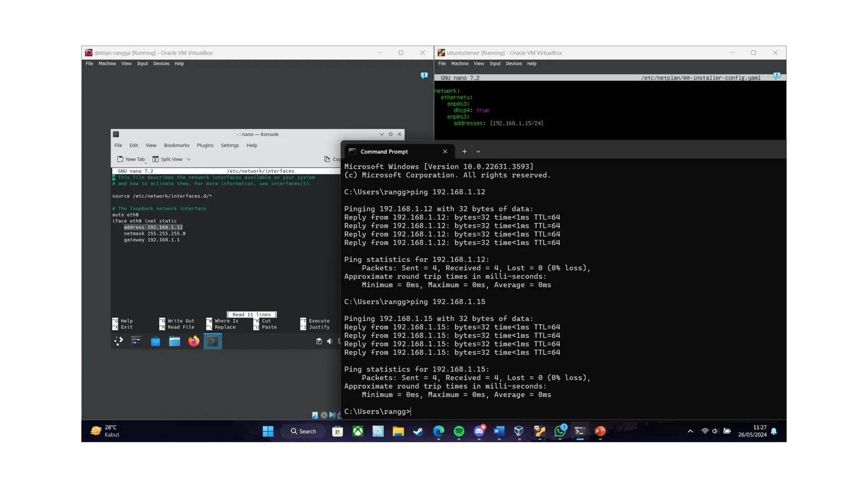Expand the Split View dropdown arrow

tap(189, 159)
